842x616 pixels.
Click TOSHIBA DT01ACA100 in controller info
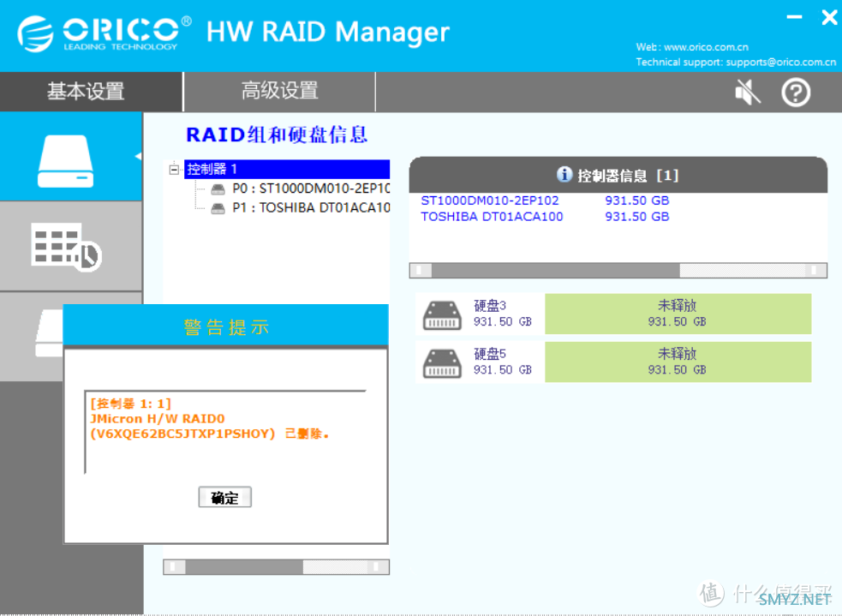(x=492, y=217)
